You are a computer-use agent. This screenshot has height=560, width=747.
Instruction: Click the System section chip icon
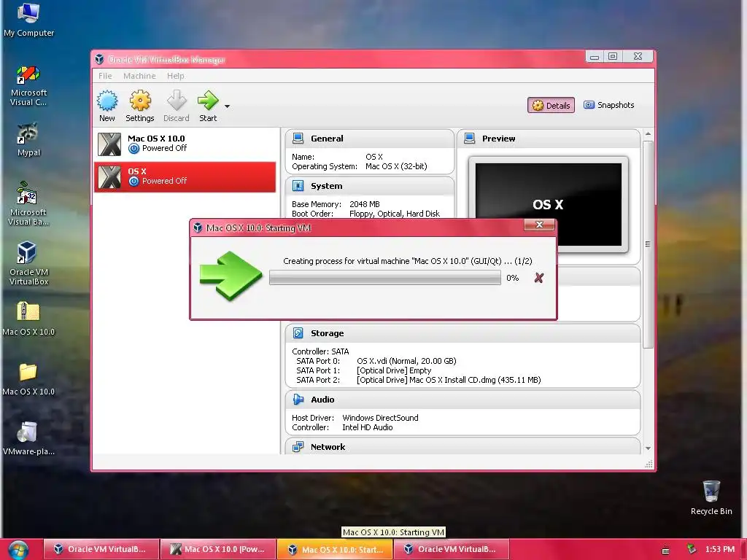coord(298,186)
